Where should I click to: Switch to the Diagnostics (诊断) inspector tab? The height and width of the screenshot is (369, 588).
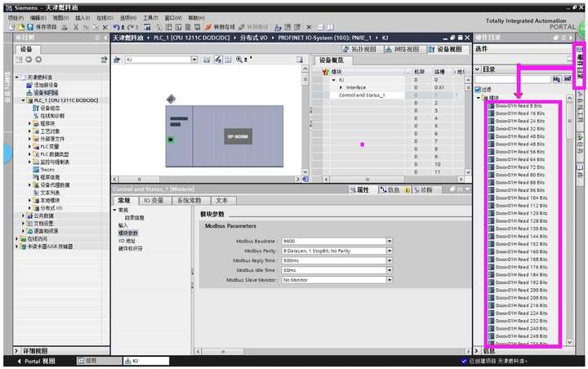[x=423, y=190]
